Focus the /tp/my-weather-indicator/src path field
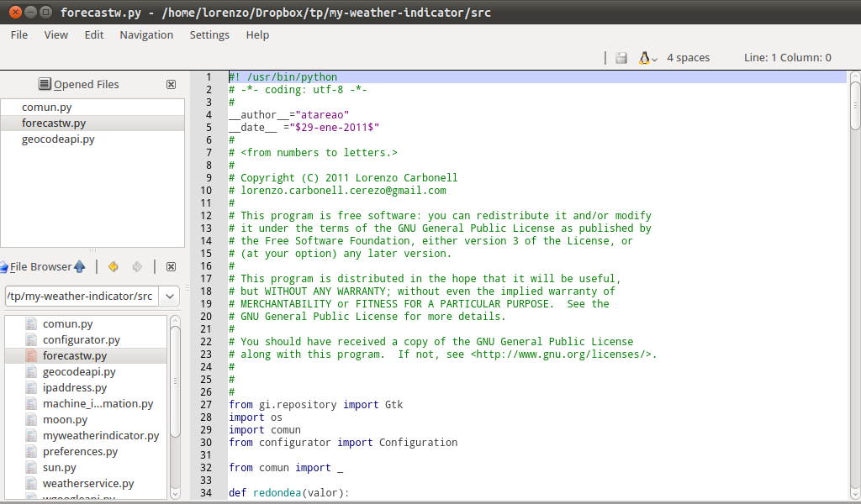Viewport: 861px width, 504px height. (82, 297)
